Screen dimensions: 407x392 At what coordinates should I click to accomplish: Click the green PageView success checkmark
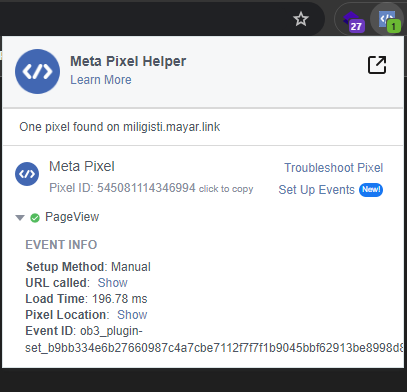tap(35, 218)
